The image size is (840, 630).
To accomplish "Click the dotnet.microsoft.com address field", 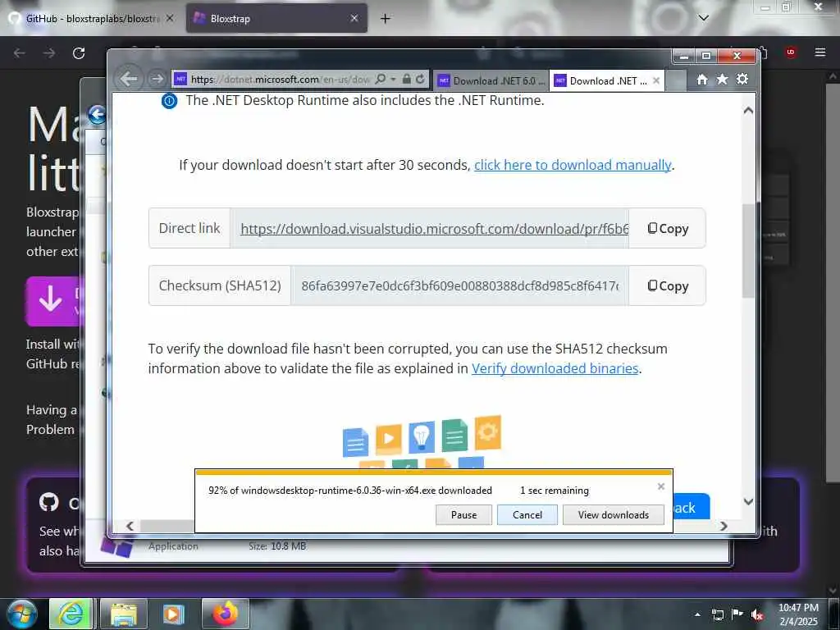I will pos(281,80).
